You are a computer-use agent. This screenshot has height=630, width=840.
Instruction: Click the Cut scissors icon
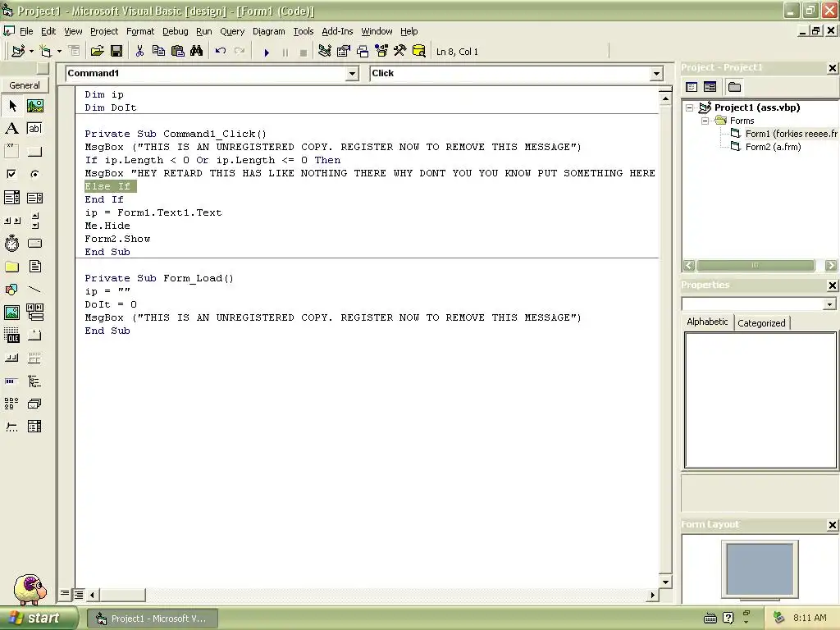tap(139, 52)
